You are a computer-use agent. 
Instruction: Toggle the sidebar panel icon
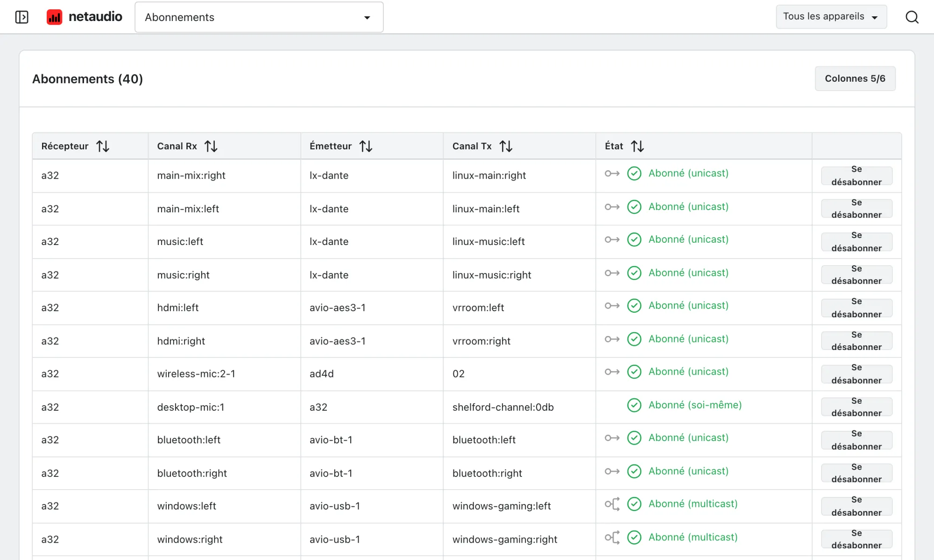[22, 17]
